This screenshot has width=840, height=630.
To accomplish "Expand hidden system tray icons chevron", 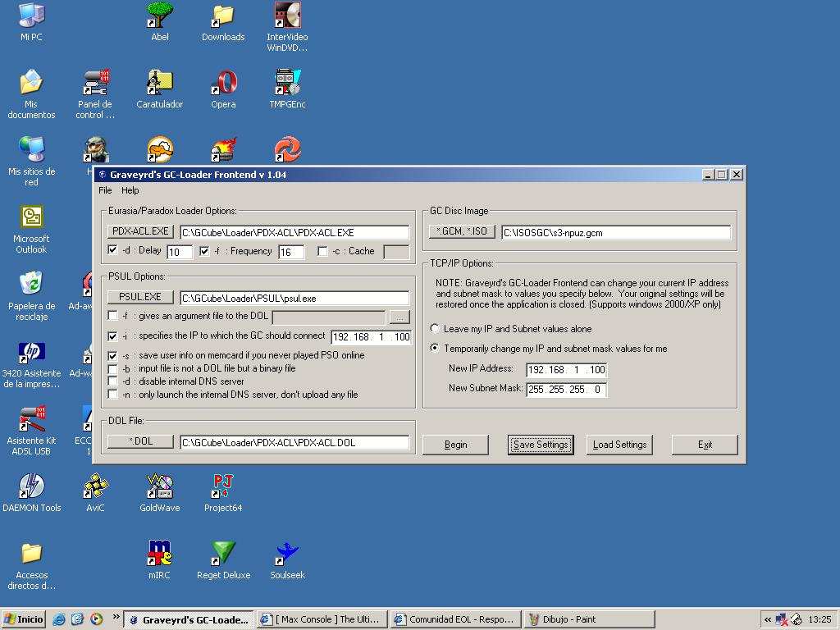I will (768, 620).
